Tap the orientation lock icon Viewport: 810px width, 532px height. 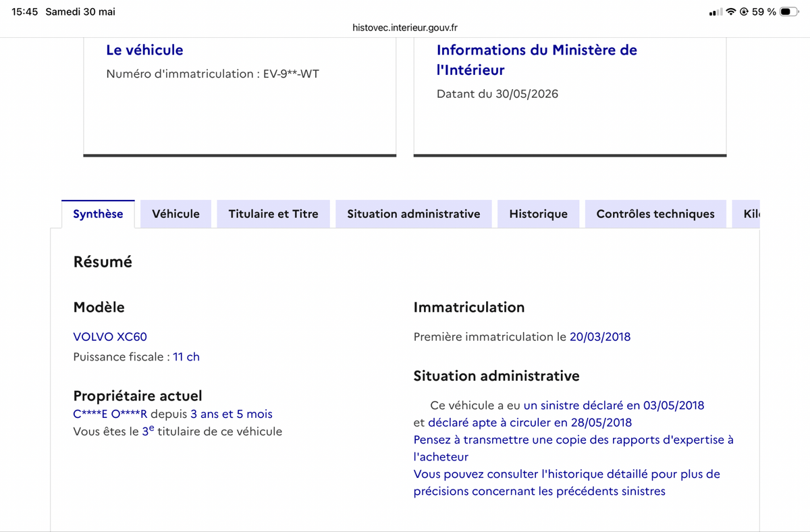tap(745, 12)
